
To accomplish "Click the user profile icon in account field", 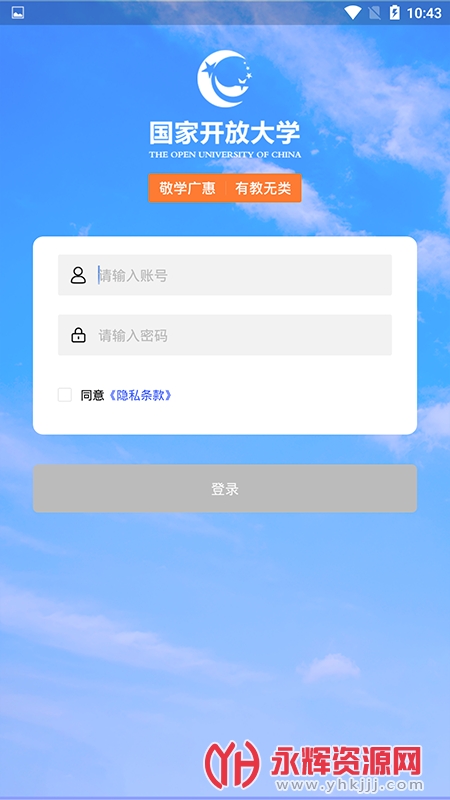I will tap(78, 275).
